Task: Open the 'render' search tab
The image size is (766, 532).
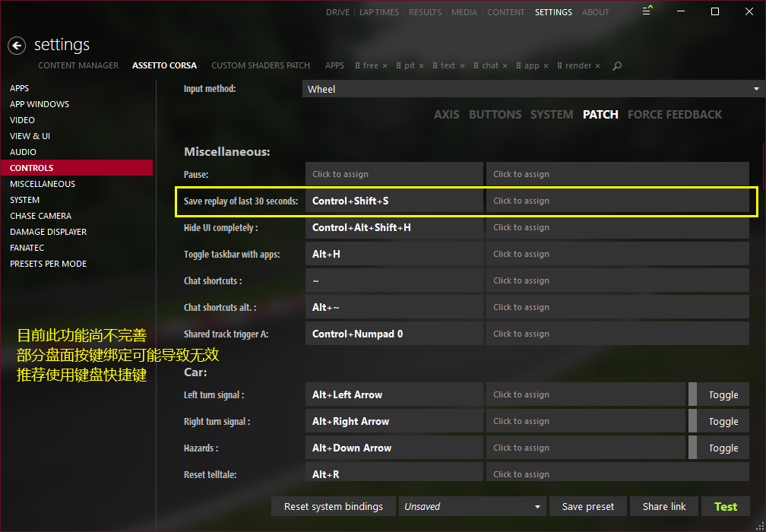Action: [578, 65]
